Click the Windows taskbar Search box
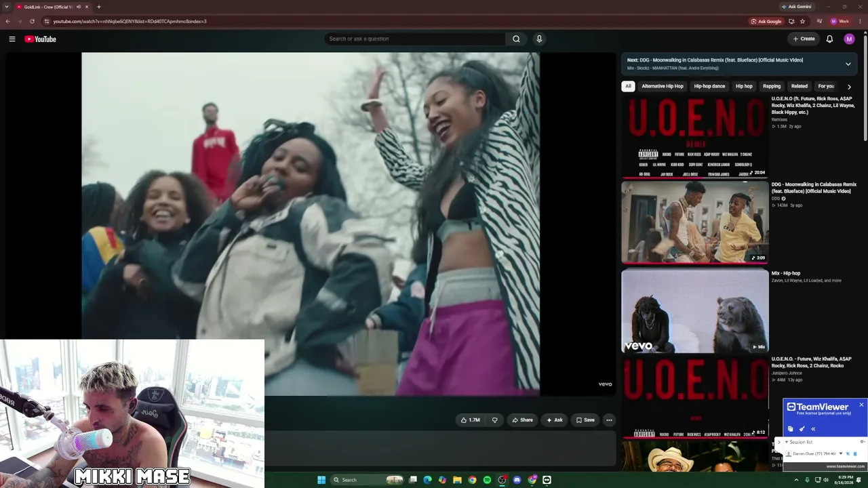The width and height of the screenshot is (868, 488). pos(368,480)
